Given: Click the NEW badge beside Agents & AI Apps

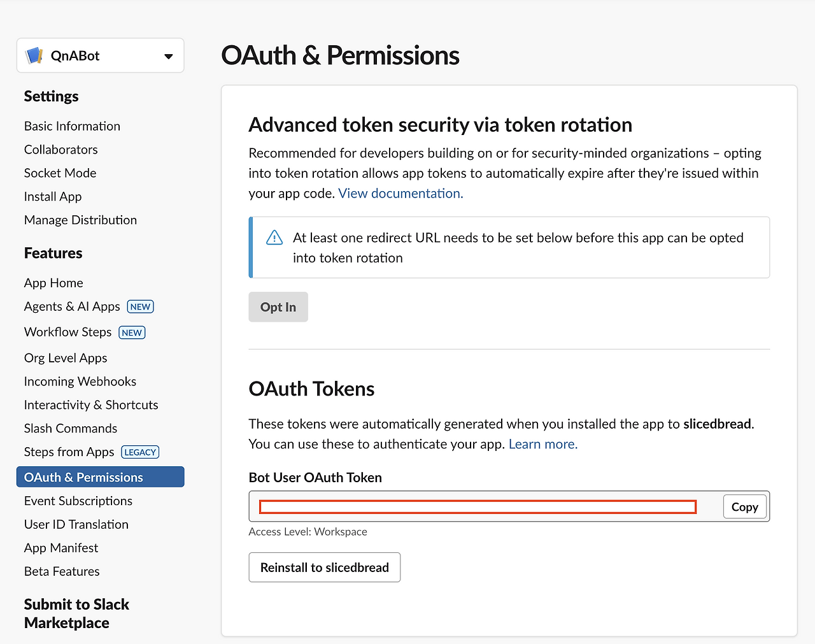Looking at the screenshot, I should tap(140, 307).
